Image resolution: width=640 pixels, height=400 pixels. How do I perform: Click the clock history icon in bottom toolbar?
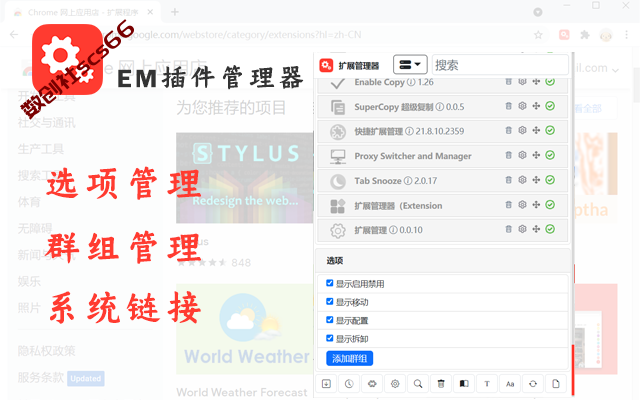click(x=349, y=384)
